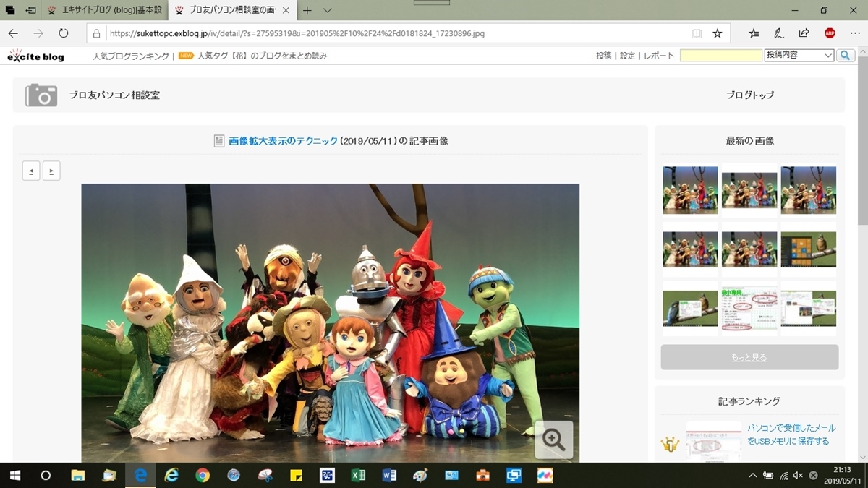Open Cortana search circle on taskbar
Screen dimensions: 868x488
pos(46,476)
